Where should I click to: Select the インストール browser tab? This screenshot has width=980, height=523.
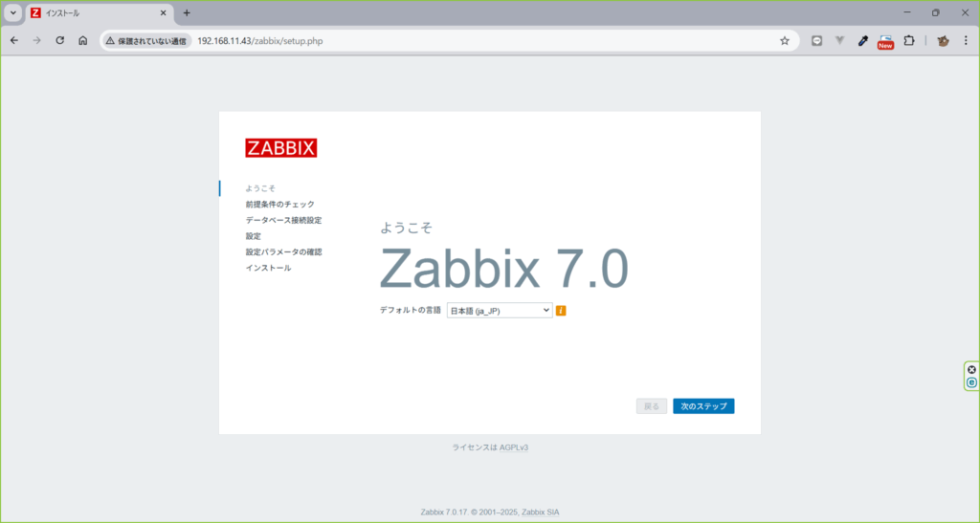coord(99,12)
